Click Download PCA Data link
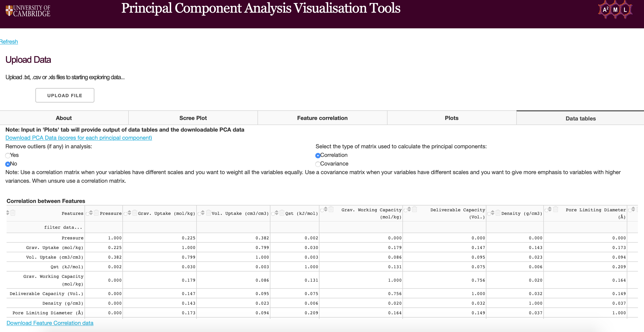 [79, 138]
